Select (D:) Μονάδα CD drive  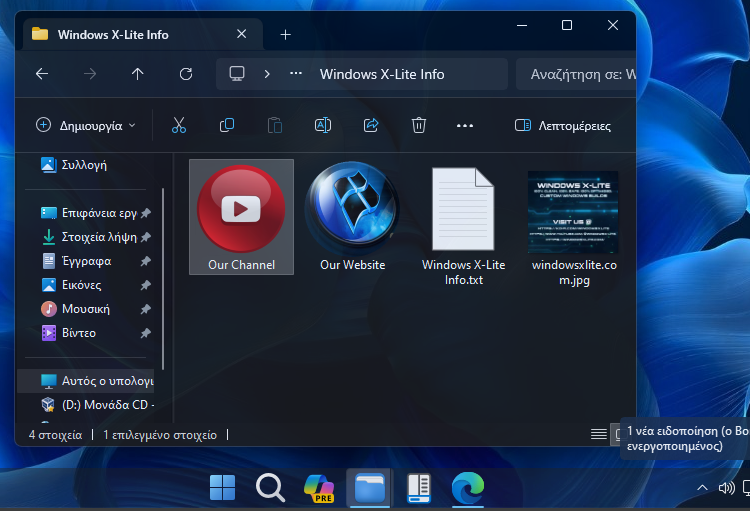tap(98, 405)
